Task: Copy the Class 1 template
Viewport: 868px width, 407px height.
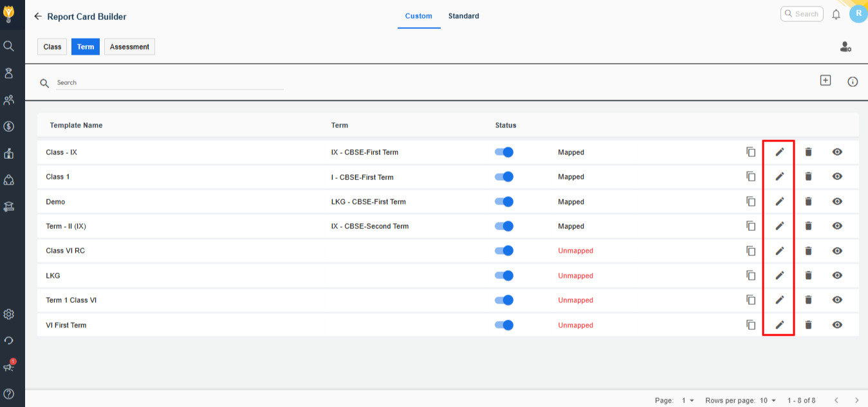Action: point(750,176)
